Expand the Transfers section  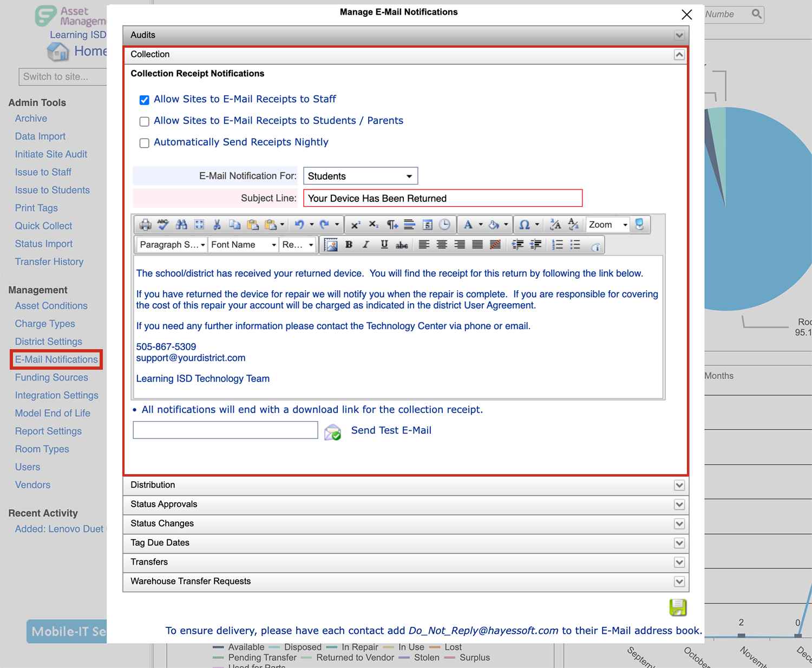point(679,562)
